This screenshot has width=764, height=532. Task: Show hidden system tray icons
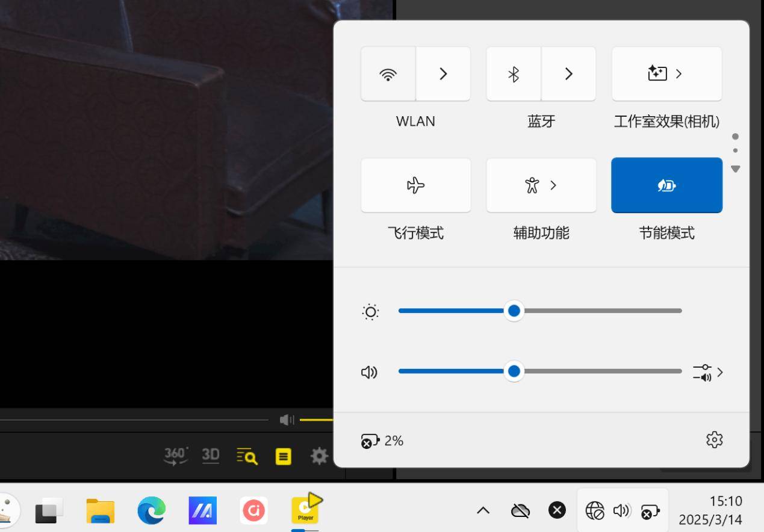click(x=483, y=511)
